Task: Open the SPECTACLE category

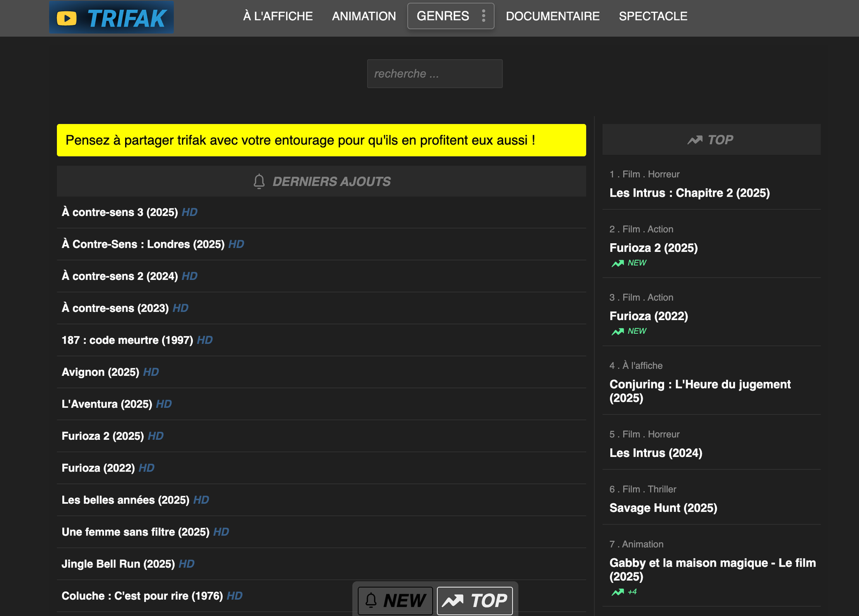Action: 653,16
